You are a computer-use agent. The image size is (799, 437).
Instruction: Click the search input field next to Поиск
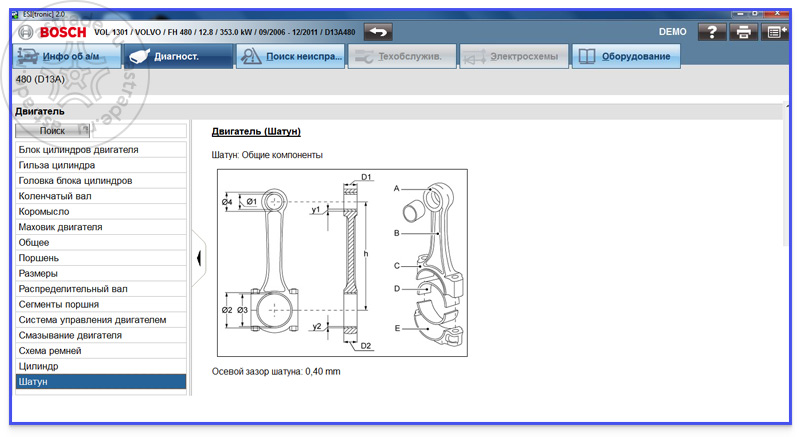pyautogui.click(x=138, y=131)
